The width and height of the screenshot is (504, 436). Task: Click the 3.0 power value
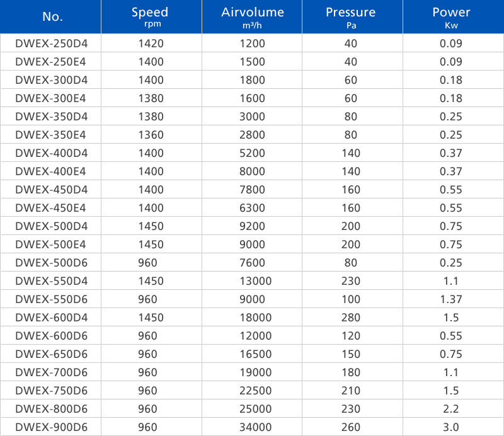[451, 427]
